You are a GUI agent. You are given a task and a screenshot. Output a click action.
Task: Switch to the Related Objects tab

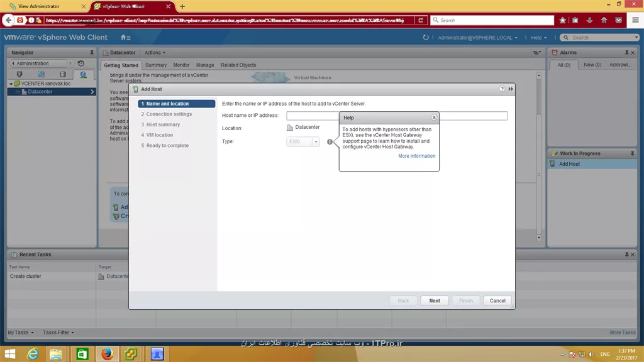click(238, 65)
